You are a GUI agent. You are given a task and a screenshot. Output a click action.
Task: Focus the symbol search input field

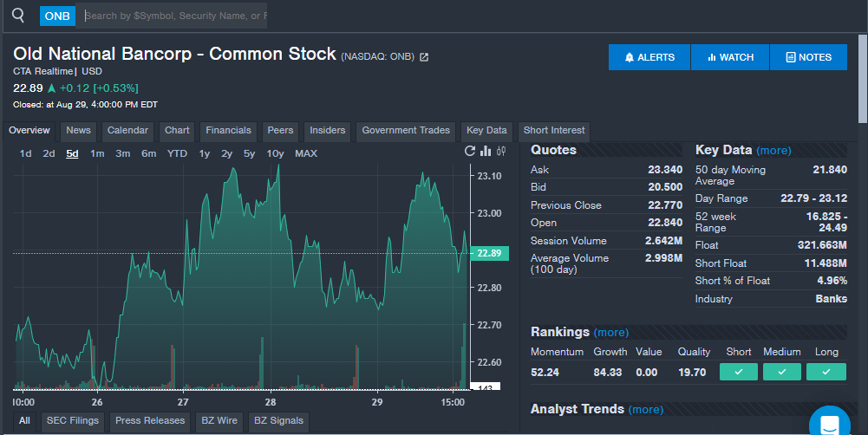click(x=173, y=16)
